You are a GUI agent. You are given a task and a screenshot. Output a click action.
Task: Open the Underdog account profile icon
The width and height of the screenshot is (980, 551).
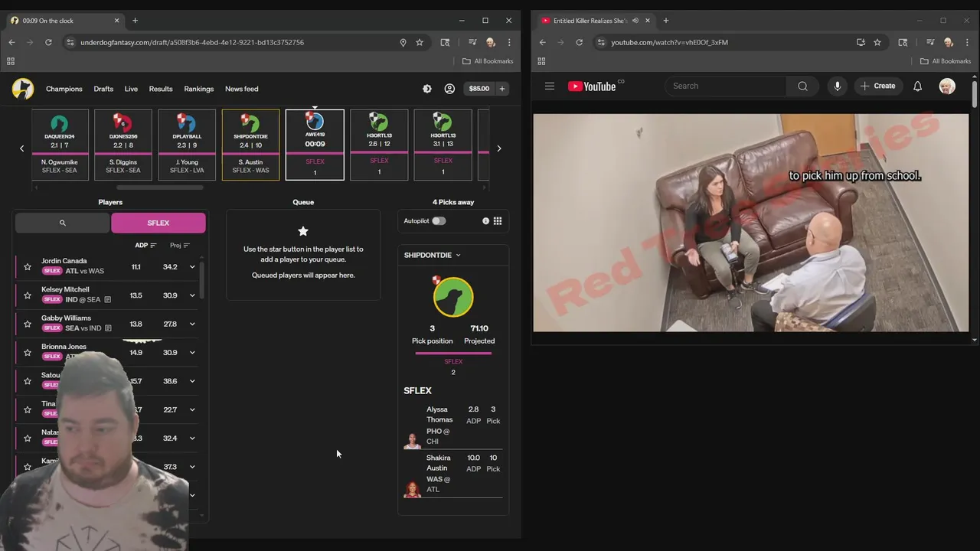click(x=449, y=89)
